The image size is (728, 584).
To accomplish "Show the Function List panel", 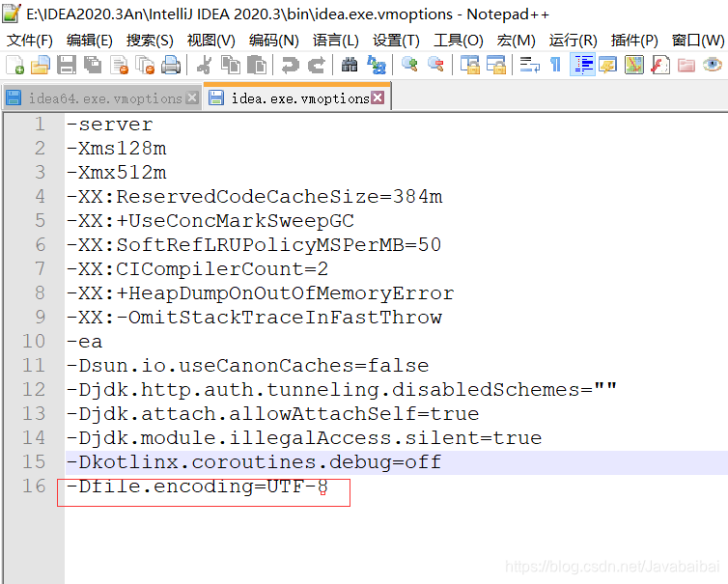I will pos(660,65).
